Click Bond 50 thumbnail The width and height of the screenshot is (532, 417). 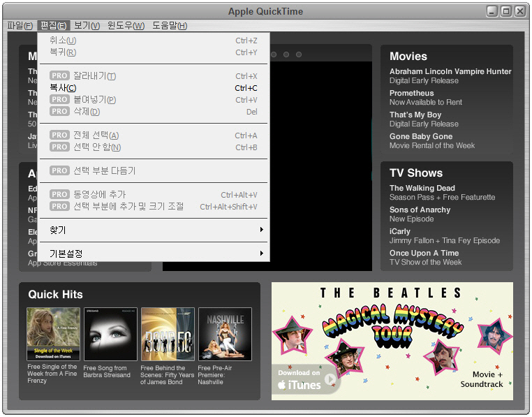[x=168, y=334]
